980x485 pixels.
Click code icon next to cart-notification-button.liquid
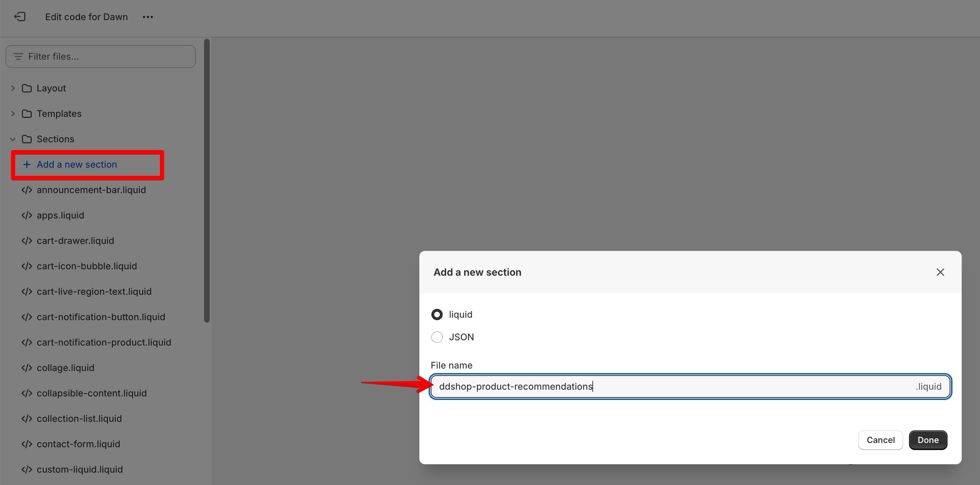coord(26,317)
